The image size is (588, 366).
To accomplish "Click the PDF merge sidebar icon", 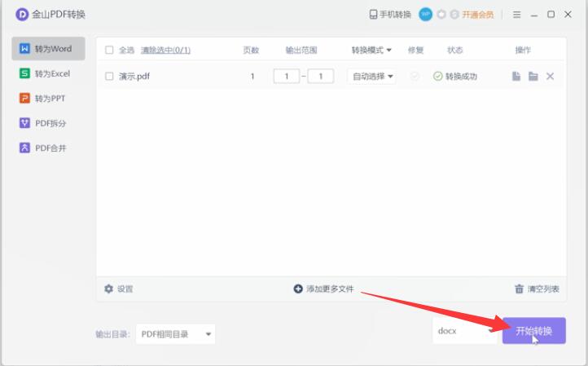I will 24,148.
